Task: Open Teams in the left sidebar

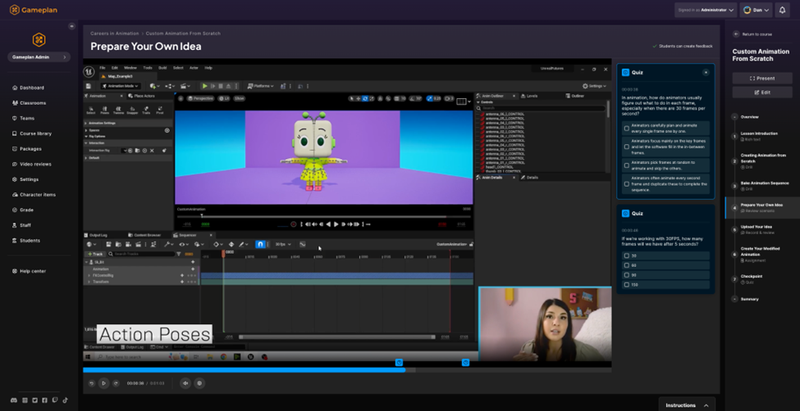Action: [x=24, y=118]
